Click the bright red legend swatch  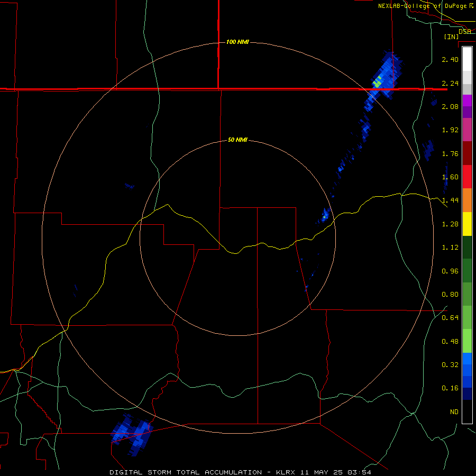[x=467, y=177]
